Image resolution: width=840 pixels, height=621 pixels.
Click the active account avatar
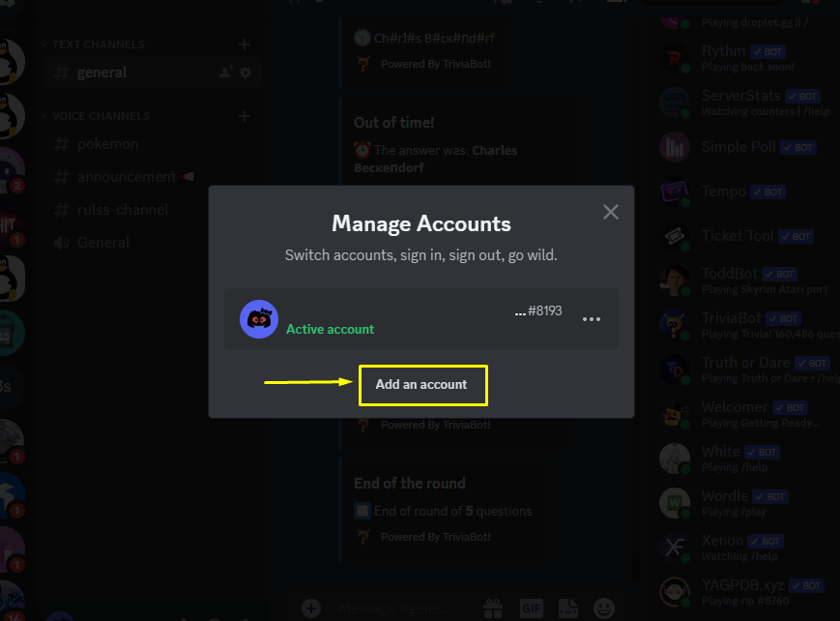(x=259, y=319)
